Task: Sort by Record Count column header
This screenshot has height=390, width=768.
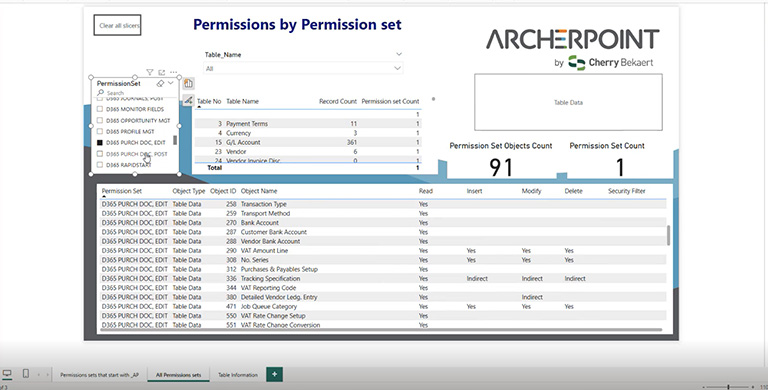Action: point(337,101)
